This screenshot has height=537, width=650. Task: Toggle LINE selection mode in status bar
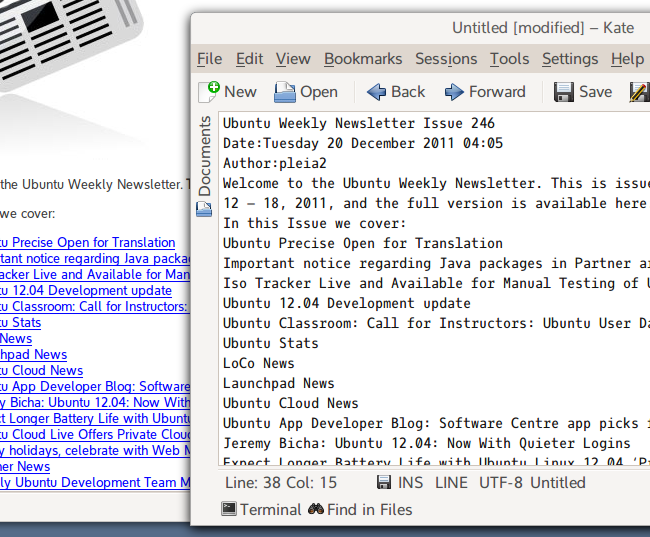451,483
